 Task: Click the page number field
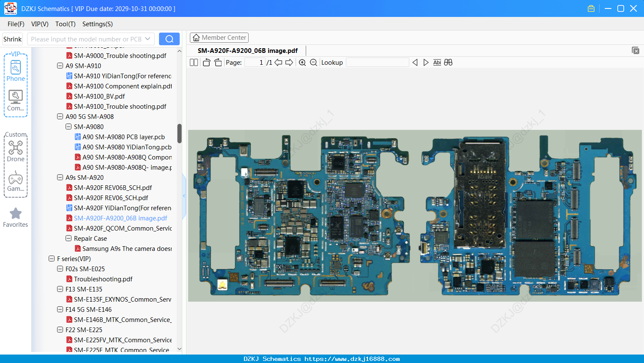(255, 63)
